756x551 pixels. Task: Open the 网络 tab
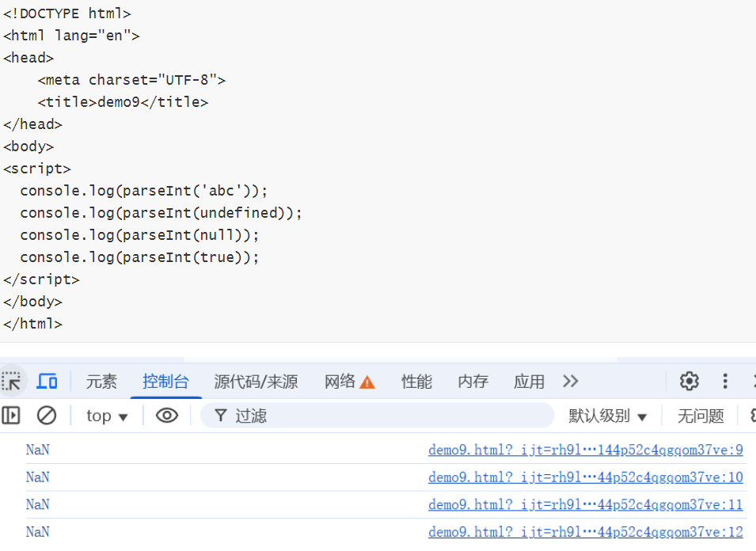pyautogui.click(x=340, y=382)
